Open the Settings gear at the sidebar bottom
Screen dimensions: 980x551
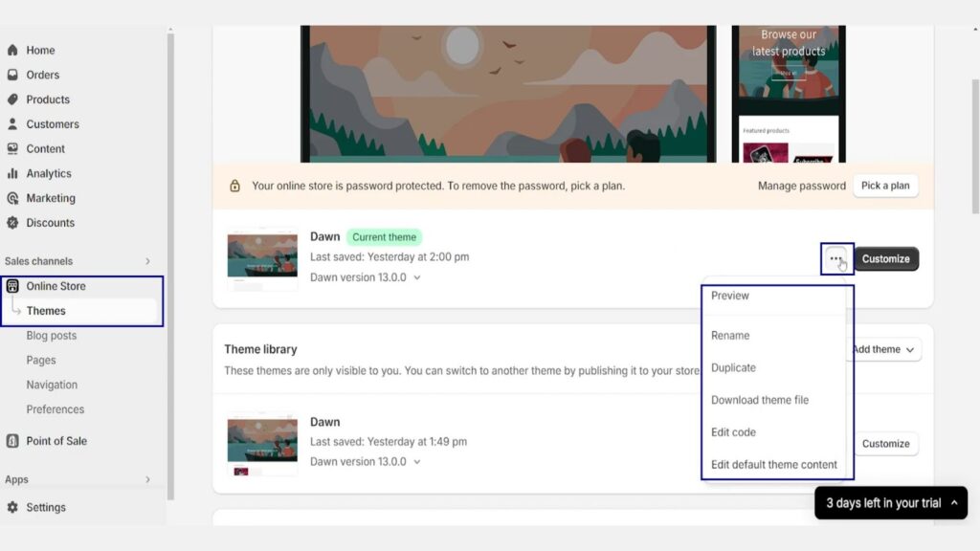point(13,507)
